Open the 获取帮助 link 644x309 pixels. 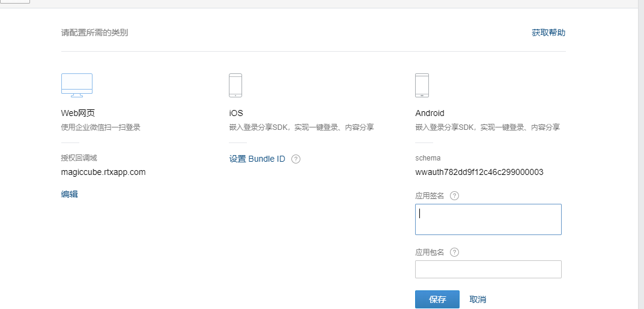tap(548, 33)
